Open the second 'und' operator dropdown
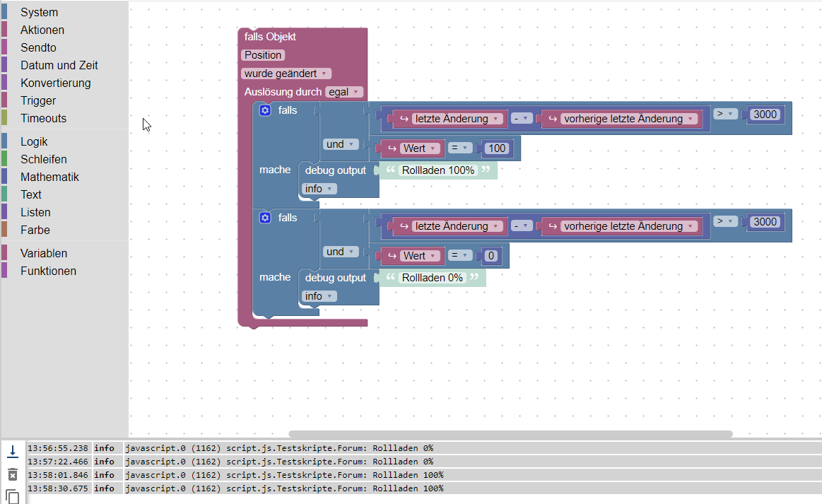 (341, 252)
